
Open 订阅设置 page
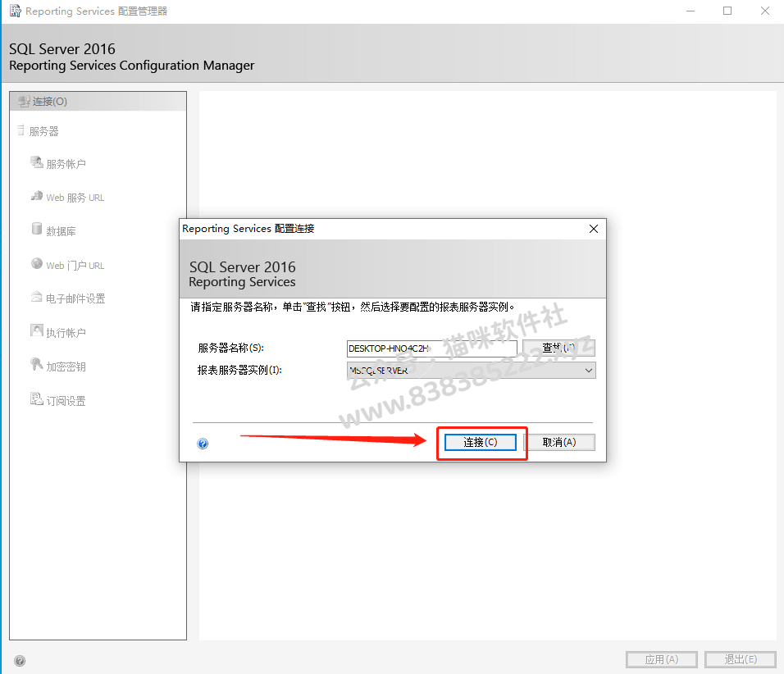pos(66,400)
